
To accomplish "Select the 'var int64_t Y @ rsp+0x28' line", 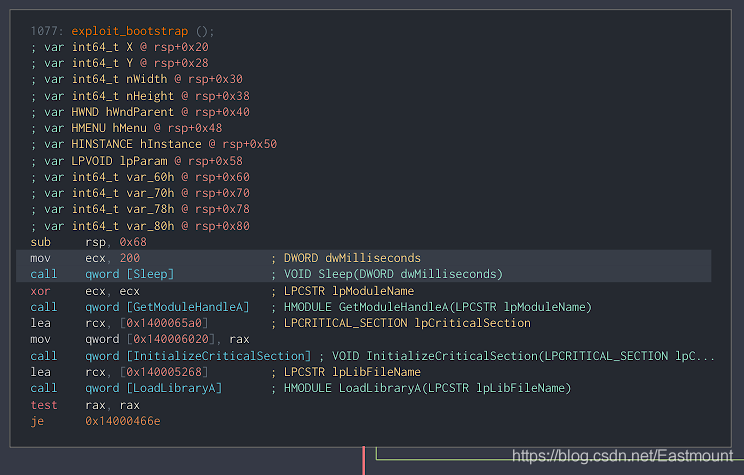I will [120, 63].
